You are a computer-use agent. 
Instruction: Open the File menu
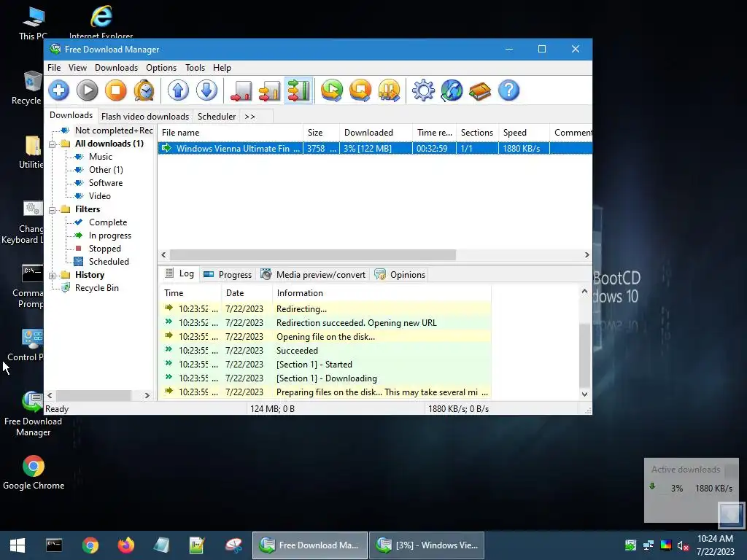tap(54, 68)
